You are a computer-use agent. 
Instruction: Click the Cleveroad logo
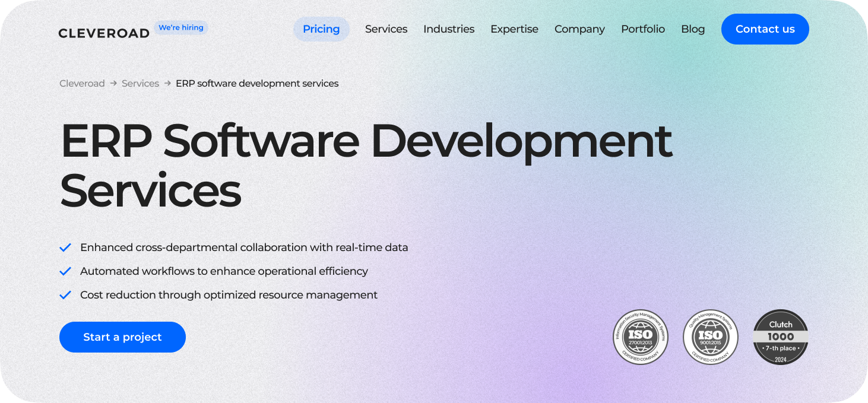[103, 33]
